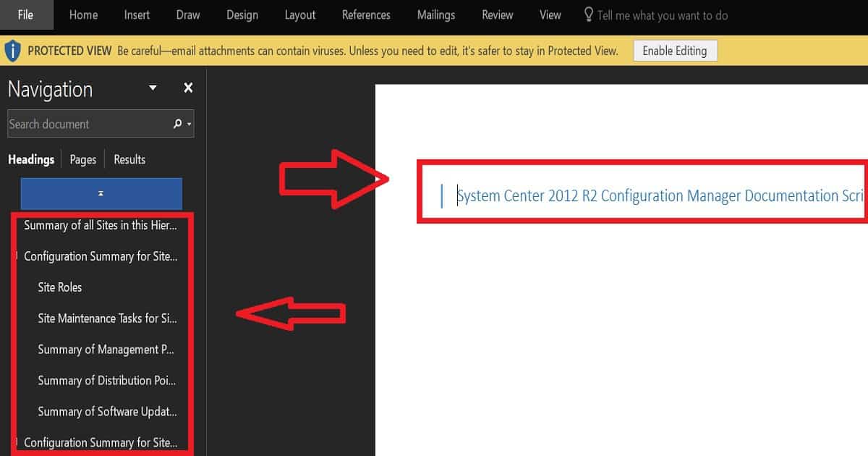Select the Summary of Management P... heading

pyautogui.click(x=106, y=350)
